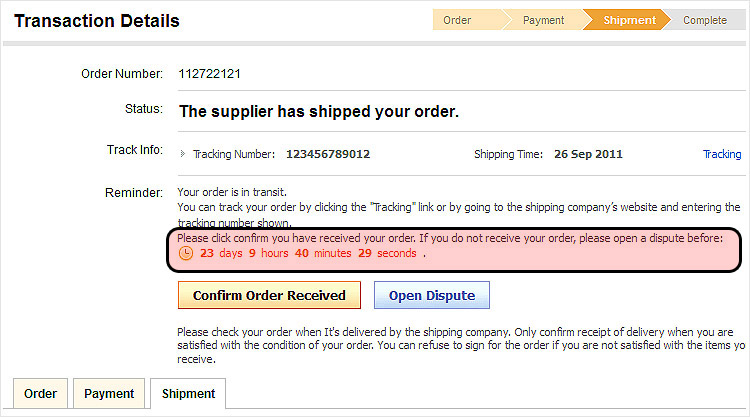This screenshot has height=417, width=750.
Task: Click the highlighted Shipment progress step
Action: click(x=630, y=20)
